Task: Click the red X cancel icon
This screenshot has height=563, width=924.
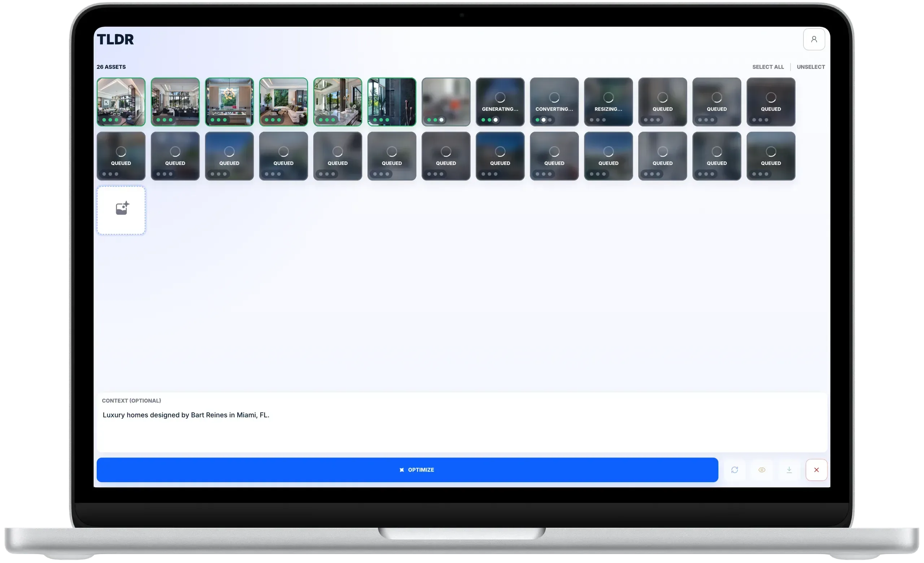Action: click(816, 470)
